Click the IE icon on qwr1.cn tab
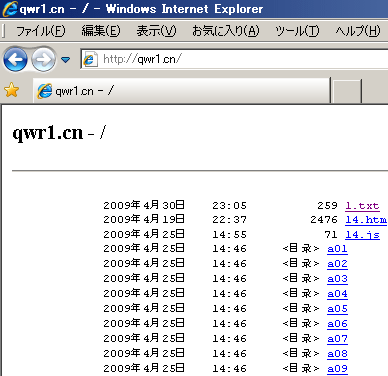This screenshot has width=388, height=376. tap(44, 91)
